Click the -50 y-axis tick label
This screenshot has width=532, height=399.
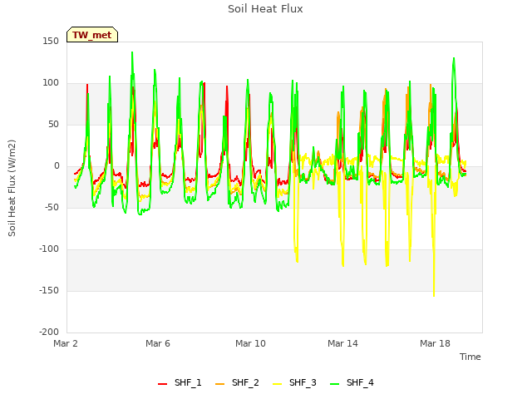click(x=52, y=207)
